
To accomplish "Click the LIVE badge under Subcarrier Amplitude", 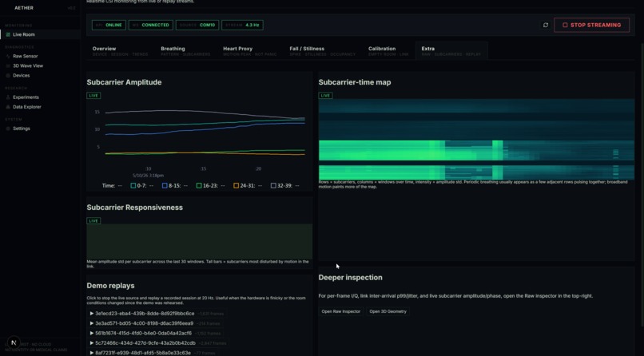I will [x=93, y=96].
